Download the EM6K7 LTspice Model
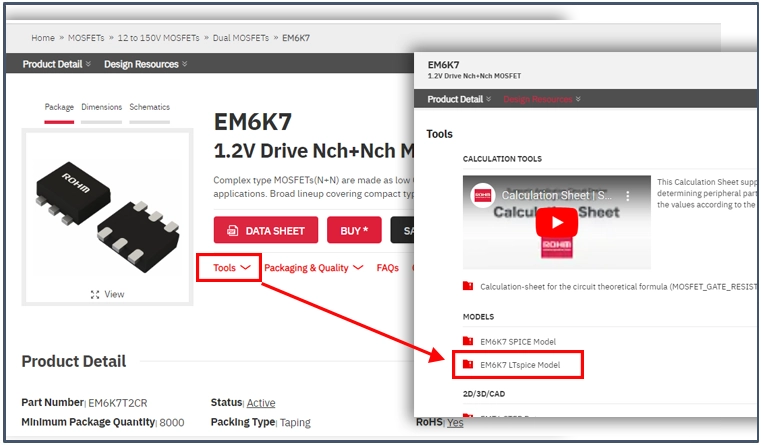The width and height of the screenshot is (761, 445). [x=520, y=365]
